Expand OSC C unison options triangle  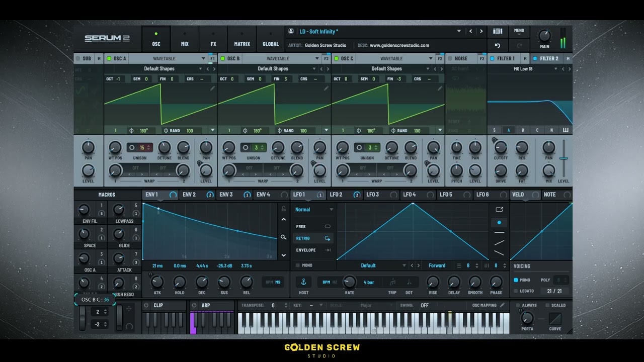[440, 130]
